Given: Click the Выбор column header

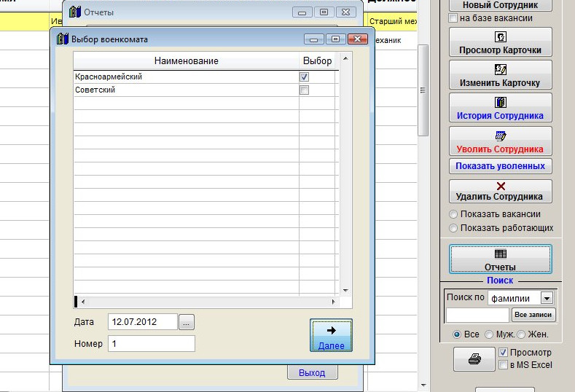Looking at the screenshot, I should point(317,61).
